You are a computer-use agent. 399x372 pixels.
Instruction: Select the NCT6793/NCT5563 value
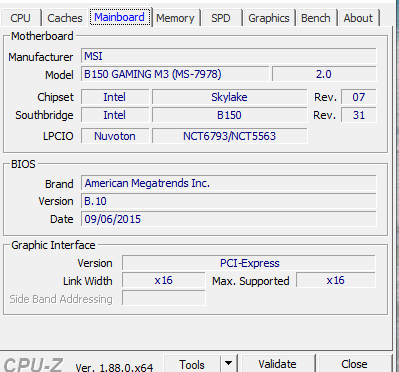click(x=229, y=136)
